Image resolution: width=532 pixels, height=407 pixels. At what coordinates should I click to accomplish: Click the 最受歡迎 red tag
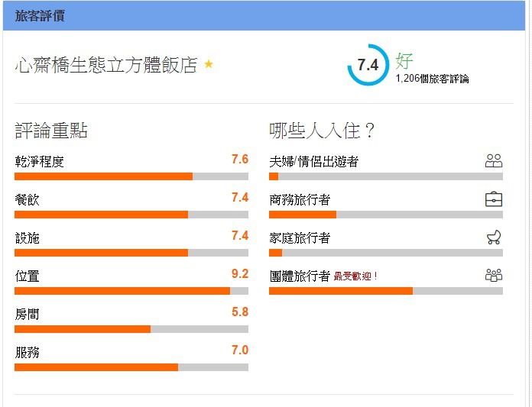coord(355,276)
